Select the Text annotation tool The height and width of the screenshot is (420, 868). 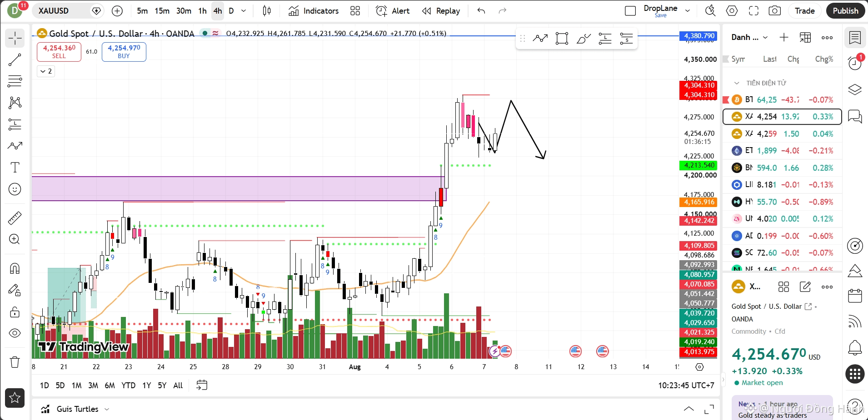click(15, 167)
